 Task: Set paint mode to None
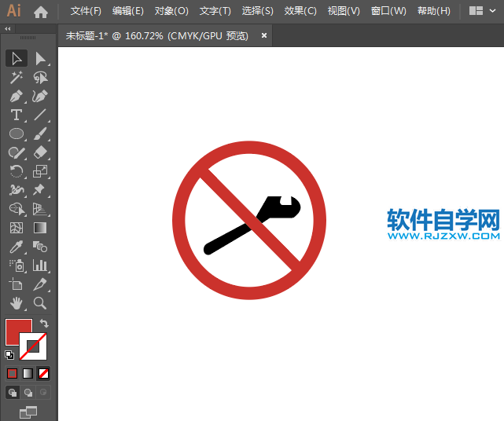click(x=43, y=373)
